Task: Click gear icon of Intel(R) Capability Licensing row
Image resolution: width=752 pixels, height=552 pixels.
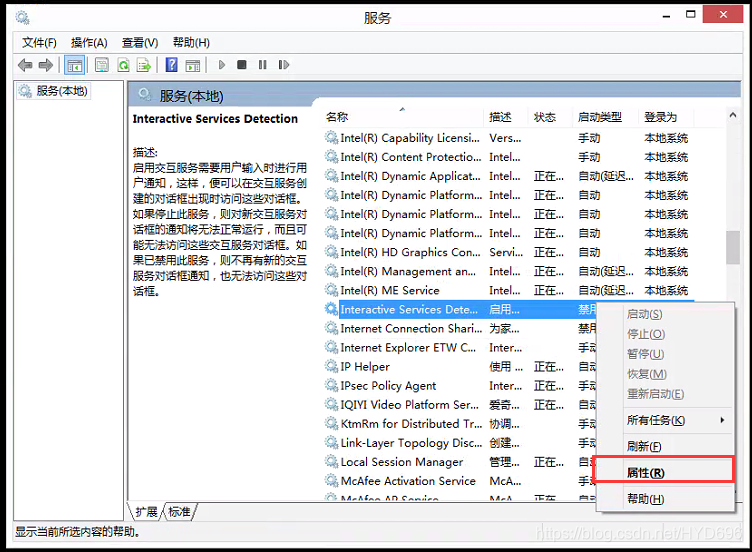Action: 331,138
